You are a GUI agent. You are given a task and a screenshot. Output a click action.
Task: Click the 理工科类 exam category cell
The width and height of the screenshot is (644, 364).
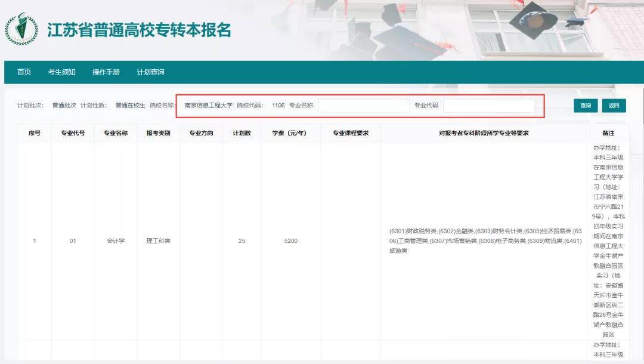(159, 241)
